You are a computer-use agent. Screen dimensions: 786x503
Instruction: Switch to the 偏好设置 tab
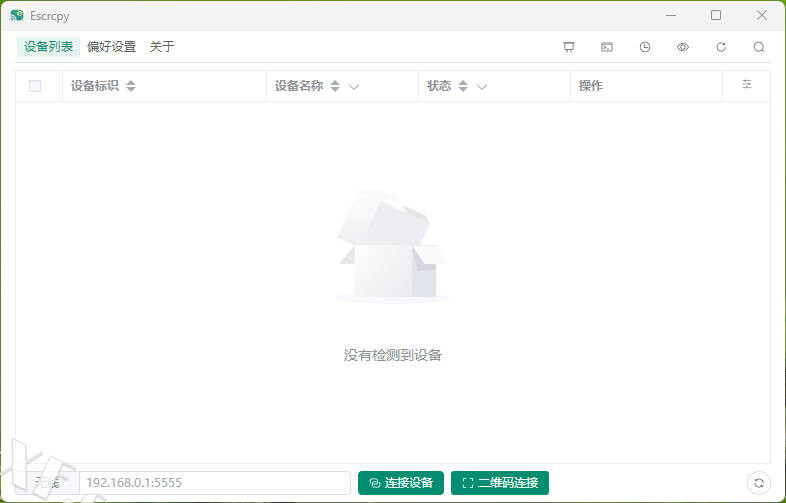point(111,47)
